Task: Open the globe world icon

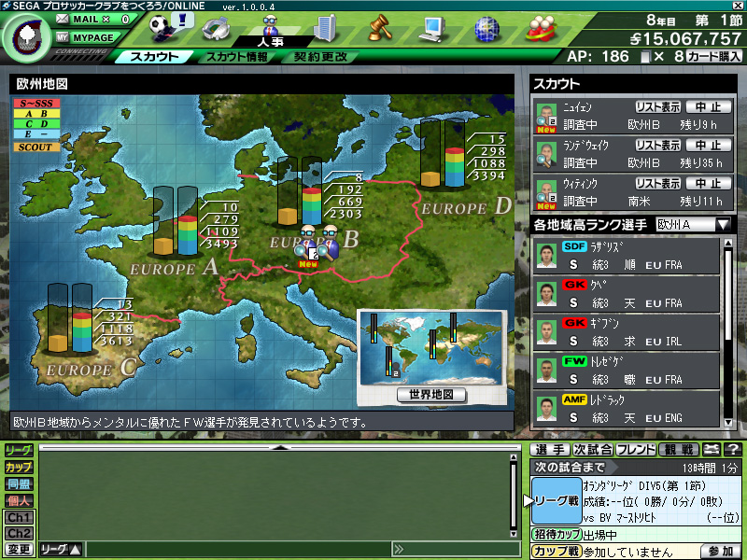Action: [x=486, y=29]
